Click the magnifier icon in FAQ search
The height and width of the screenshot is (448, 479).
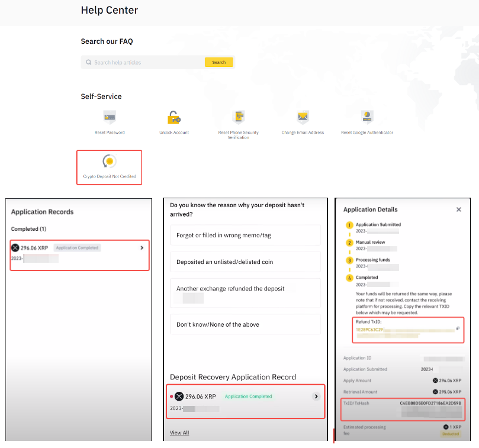click(89, 62)
